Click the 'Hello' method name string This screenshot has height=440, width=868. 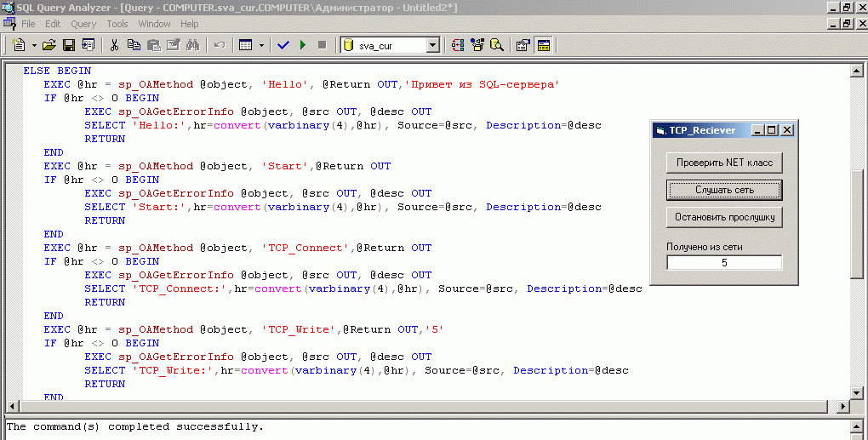285,84
